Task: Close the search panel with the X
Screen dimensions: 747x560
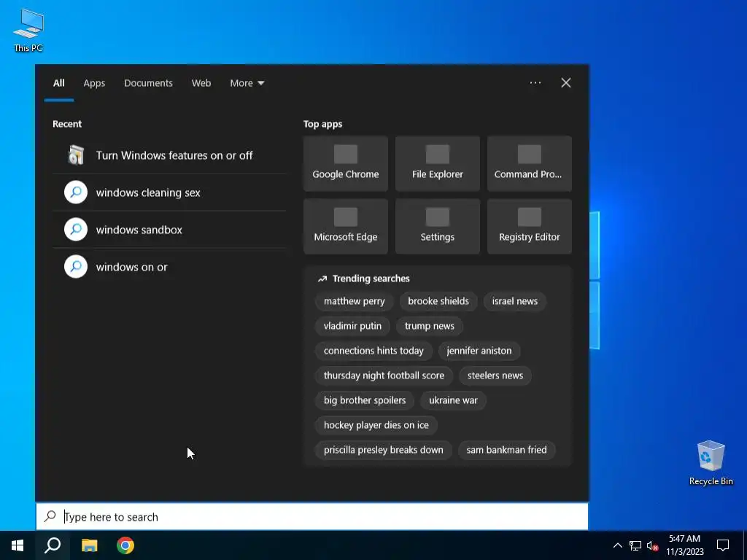Action: tap(566, 83)
